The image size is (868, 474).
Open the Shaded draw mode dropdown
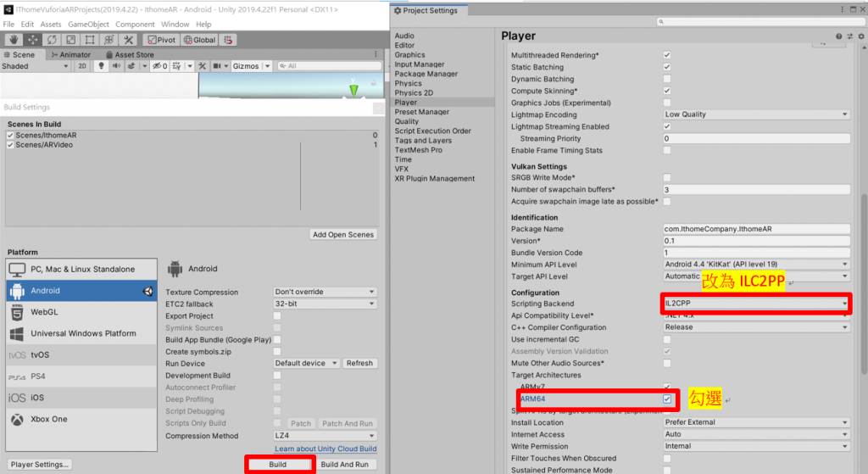pos(35,66)
